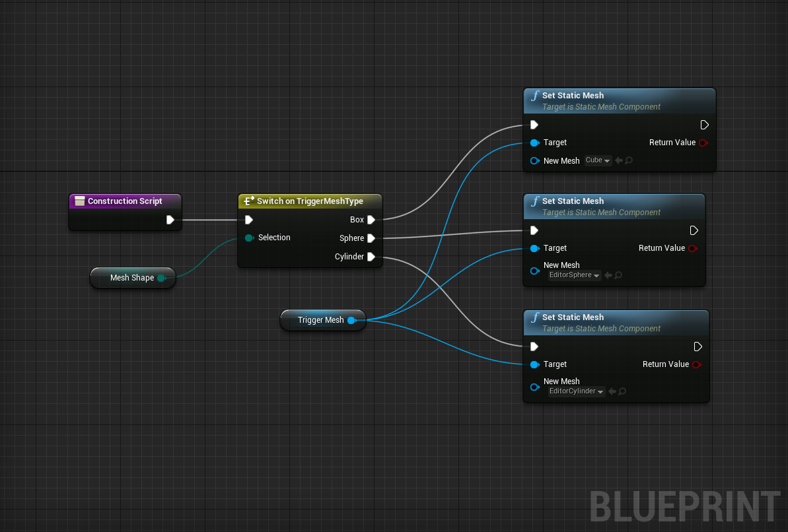Viewport: 788px width, 532px height.
Task: Select the Switch on TriggerMeshType node title
Action: [310, 201]
